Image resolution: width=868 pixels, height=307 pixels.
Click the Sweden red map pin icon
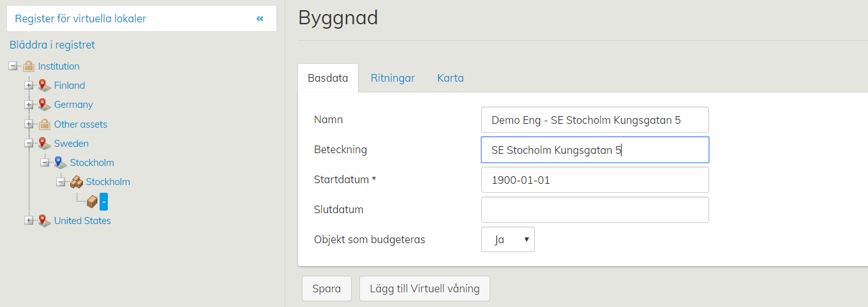click(x=44, y=144)
